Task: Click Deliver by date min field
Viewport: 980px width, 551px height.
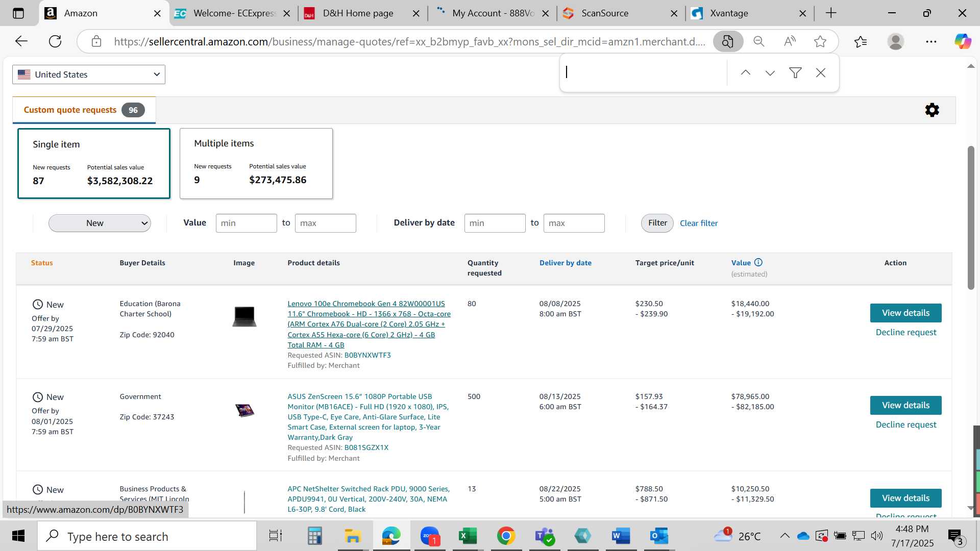Action: (x=495, y=223)
